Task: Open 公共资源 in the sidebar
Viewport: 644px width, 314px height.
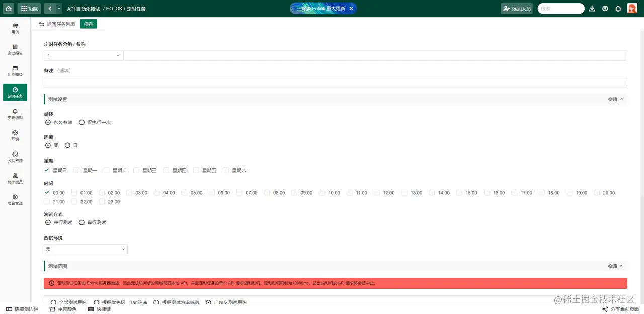Action: point(15,156)
